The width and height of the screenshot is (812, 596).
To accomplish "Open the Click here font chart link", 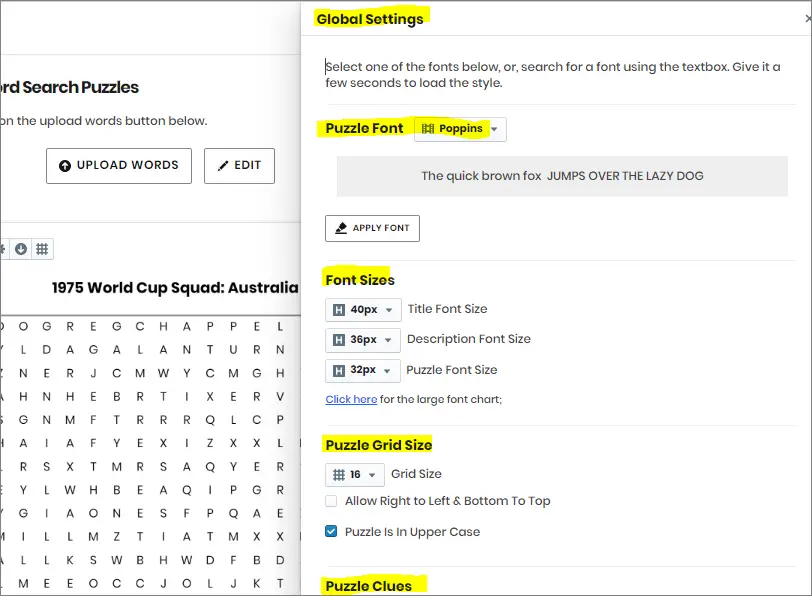I will (351, 399).
